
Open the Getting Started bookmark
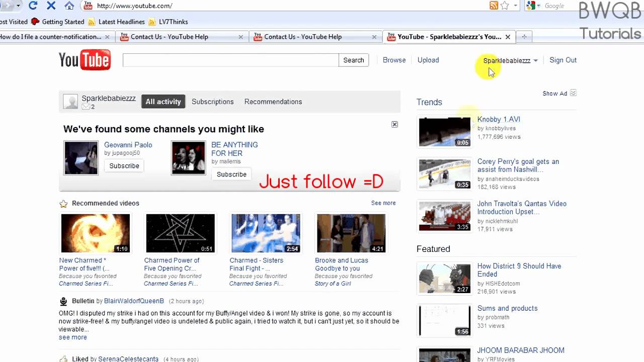[57, 22]
